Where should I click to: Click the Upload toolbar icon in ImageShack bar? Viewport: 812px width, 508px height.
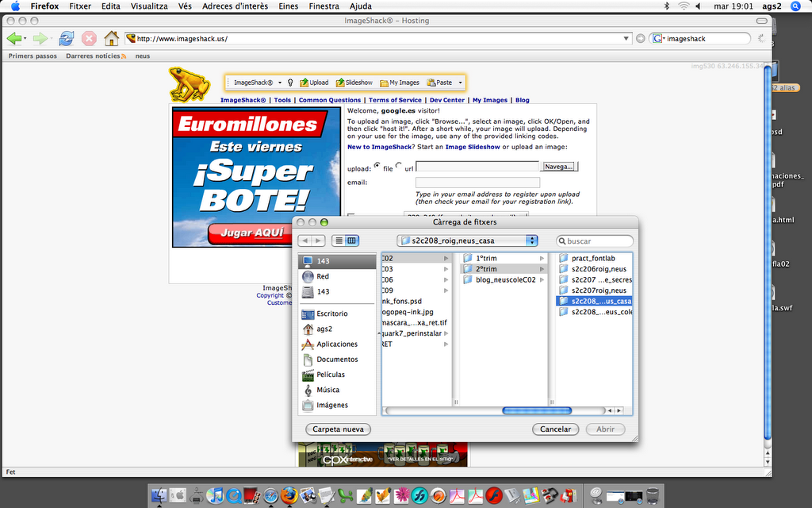pos(314,83)
